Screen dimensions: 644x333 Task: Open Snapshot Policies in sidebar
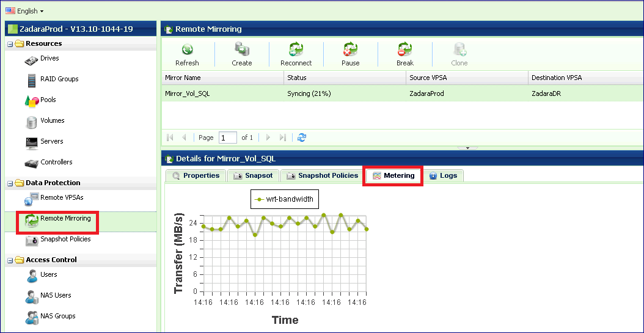[x=65, y=239]
